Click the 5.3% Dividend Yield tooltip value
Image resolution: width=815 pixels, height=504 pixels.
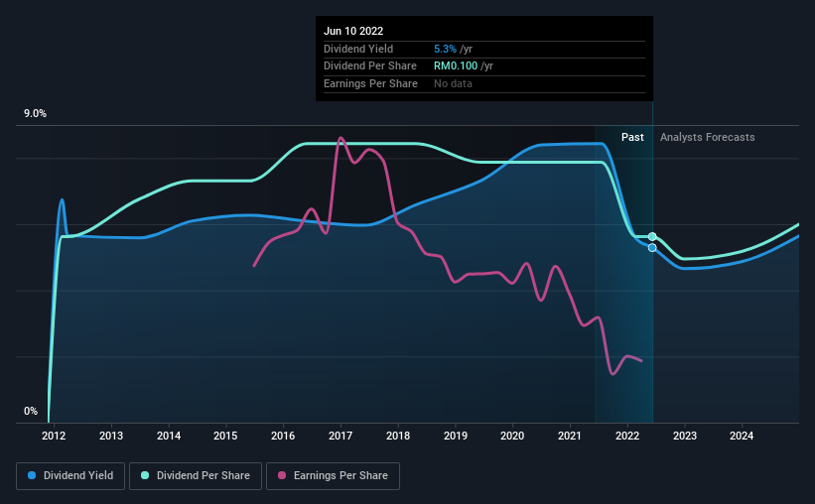[x=445, y=49]
